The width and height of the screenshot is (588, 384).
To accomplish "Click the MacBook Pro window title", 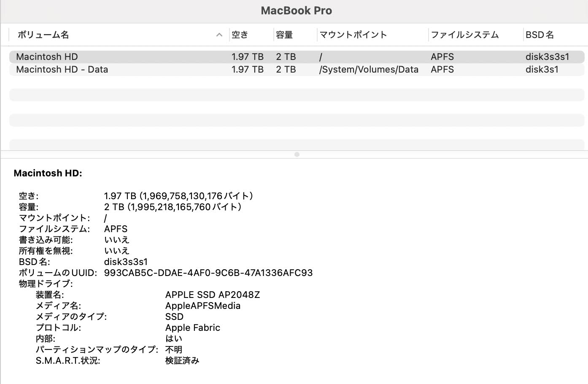I will [296, 11].
